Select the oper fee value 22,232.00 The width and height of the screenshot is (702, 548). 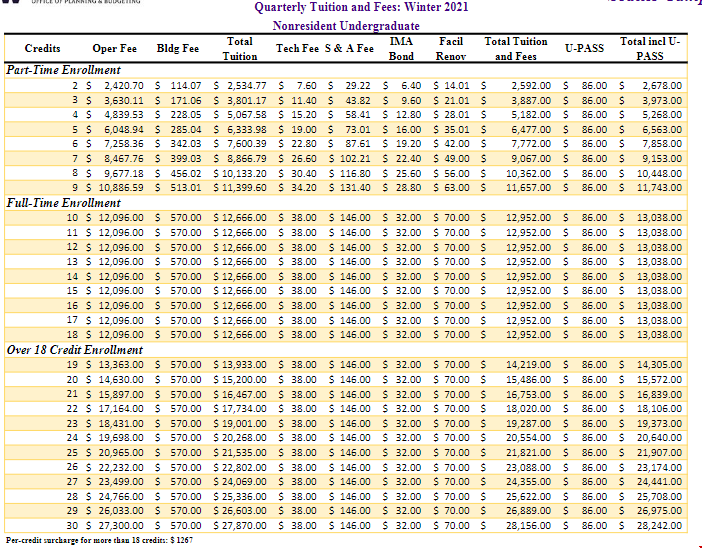pos(121,467)
